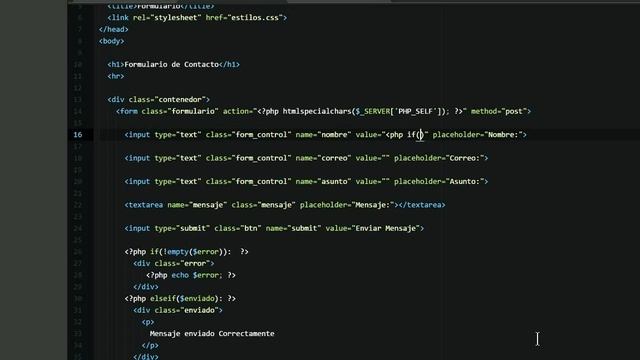Place cursor in the "php if(" value on line 16

[x=404, y=135]
